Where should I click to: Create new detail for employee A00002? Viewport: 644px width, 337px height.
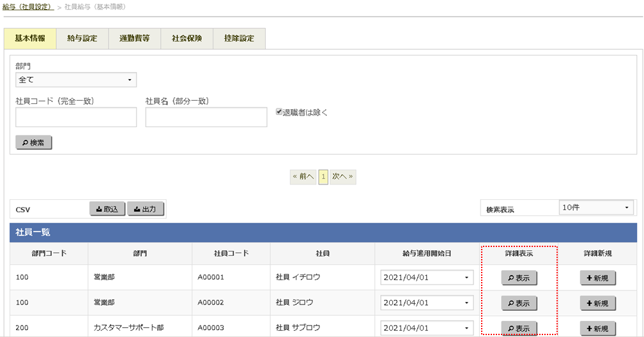tap(597, 303)
